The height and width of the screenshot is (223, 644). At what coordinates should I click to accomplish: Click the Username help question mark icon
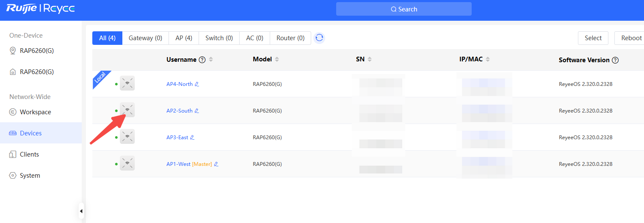[202, 60]
